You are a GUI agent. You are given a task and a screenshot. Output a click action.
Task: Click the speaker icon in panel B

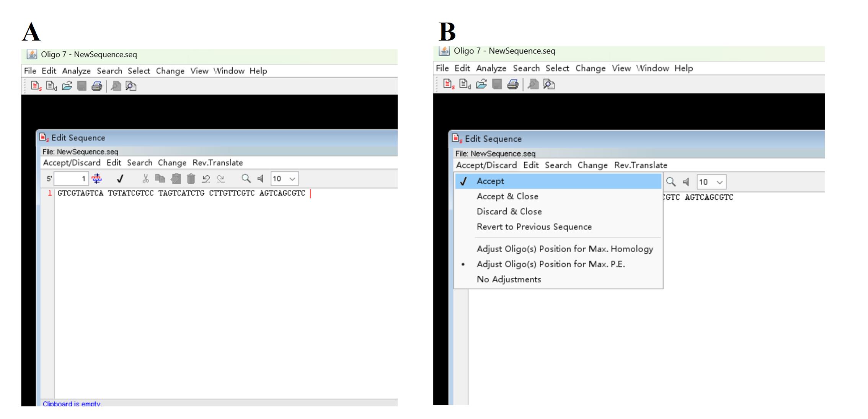686,182
